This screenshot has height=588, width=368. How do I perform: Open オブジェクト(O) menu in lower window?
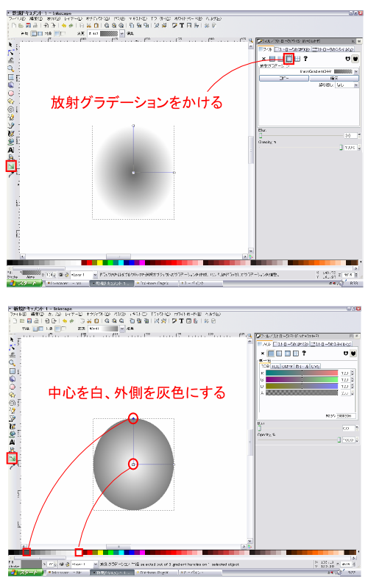99,314
